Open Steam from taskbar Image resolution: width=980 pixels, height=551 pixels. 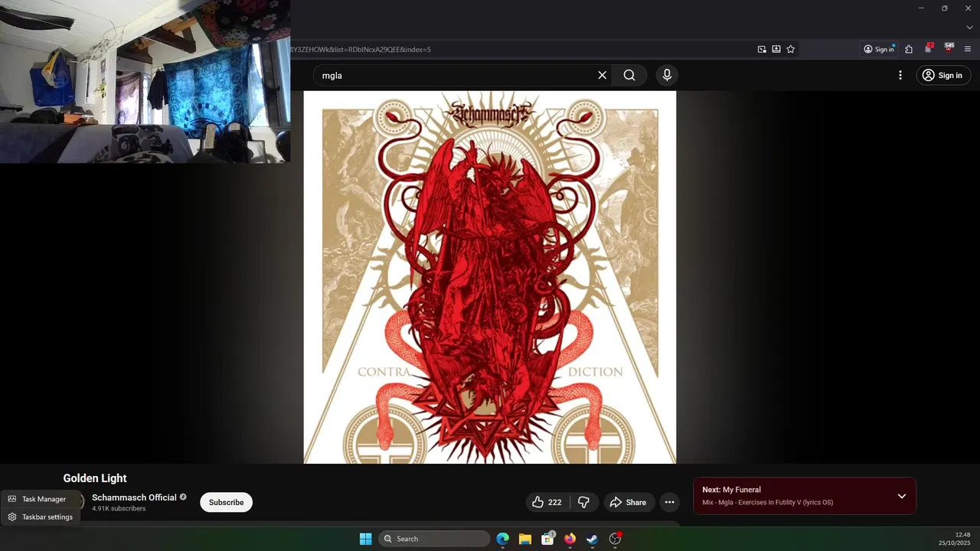coord(592,539)
